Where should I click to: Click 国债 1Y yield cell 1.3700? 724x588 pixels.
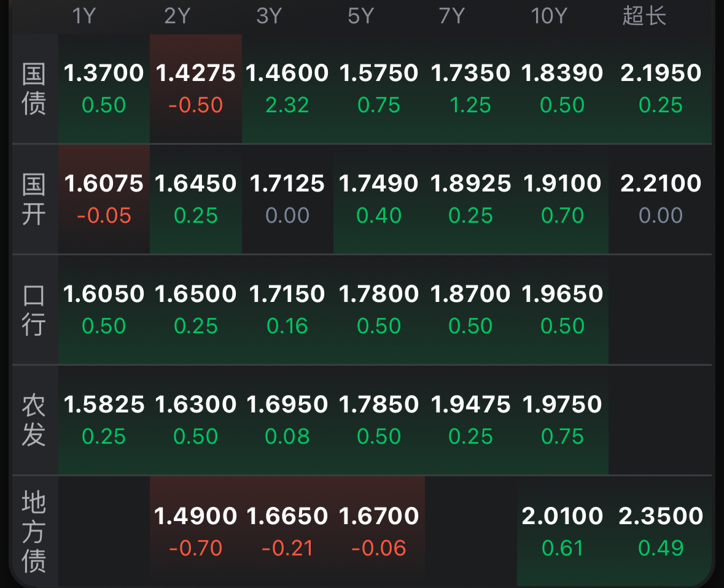pos(104,88)
